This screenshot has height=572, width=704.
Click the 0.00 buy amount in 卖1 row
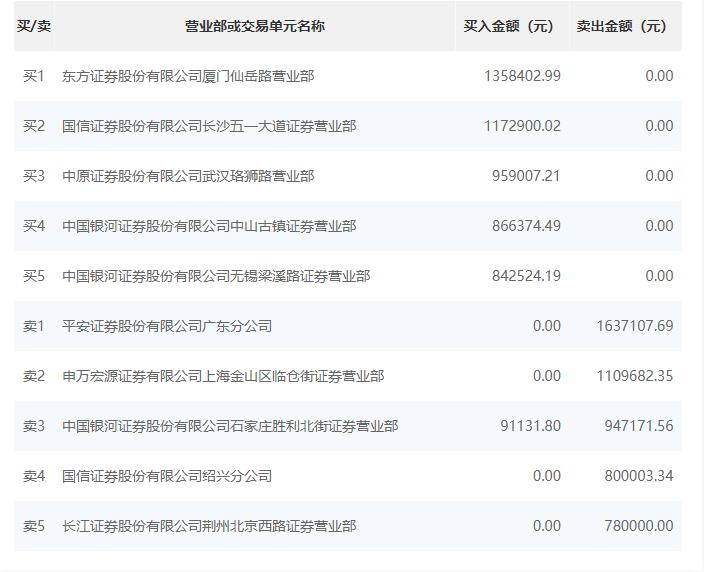(x=547, y=326)
